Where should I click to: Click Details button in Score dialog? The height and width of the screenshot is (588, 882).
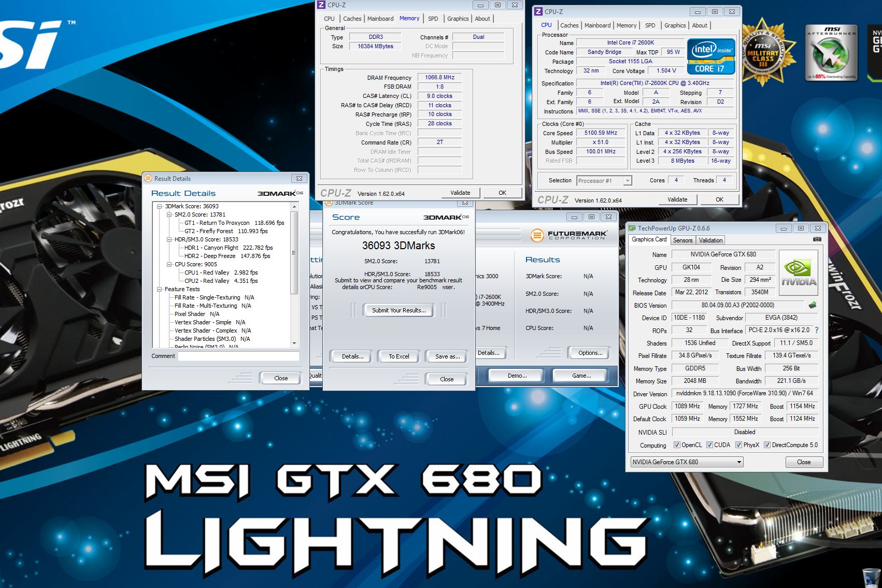(x=352, y=356)
